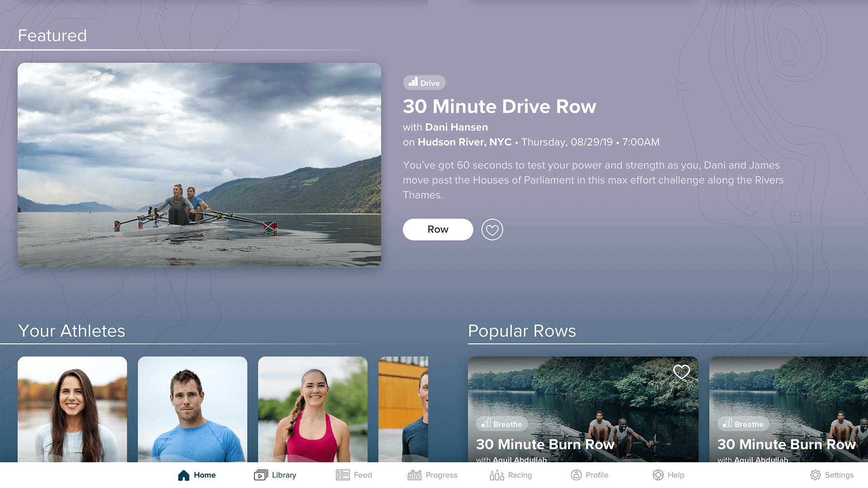Click the Feed list icon
This screenshot has width=868, height=488.
tap(343, 475)
